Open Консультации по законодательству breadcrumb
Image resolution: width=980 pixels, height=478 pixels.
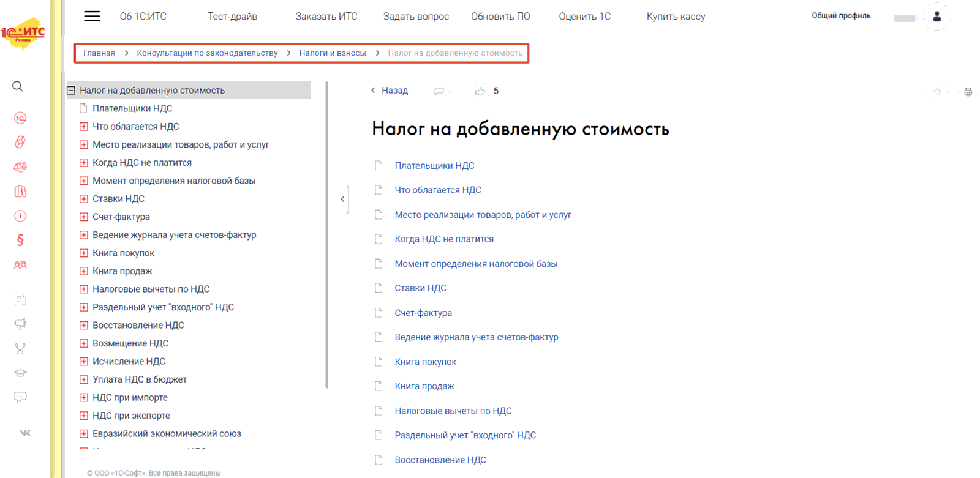tap(207, 53)
